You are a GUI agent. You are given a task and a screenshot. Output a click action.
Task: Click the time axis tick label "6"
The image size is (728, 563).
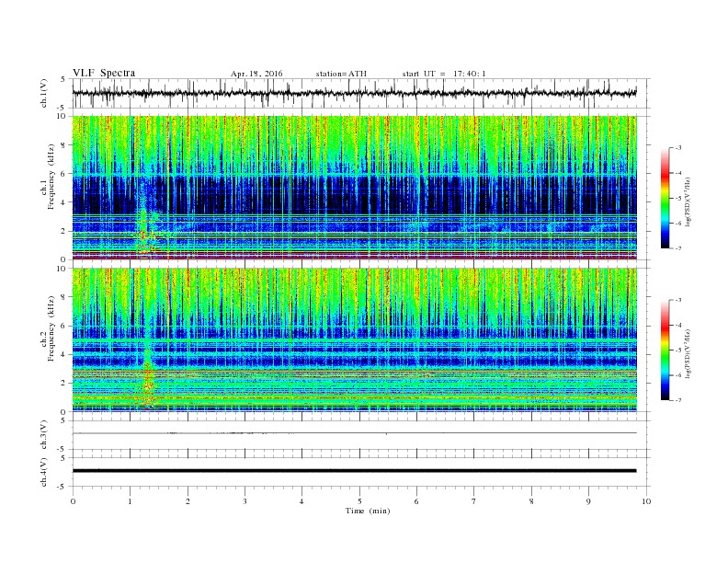tap(416, 501)
